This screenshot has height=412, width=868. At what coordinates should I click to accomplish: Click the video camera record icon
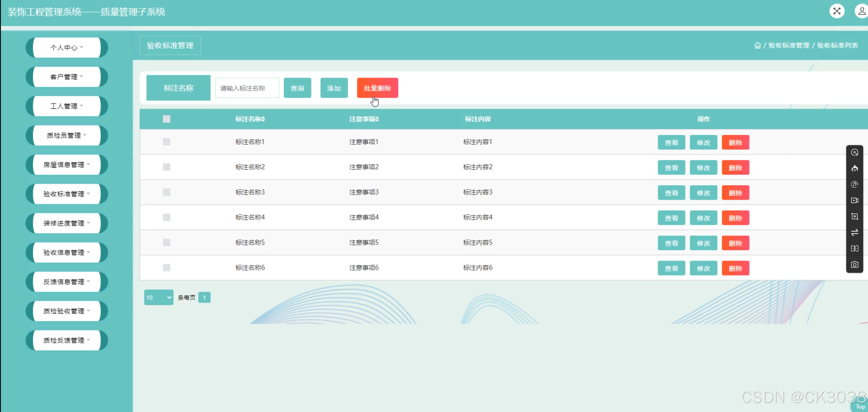[x=855, y=200]
